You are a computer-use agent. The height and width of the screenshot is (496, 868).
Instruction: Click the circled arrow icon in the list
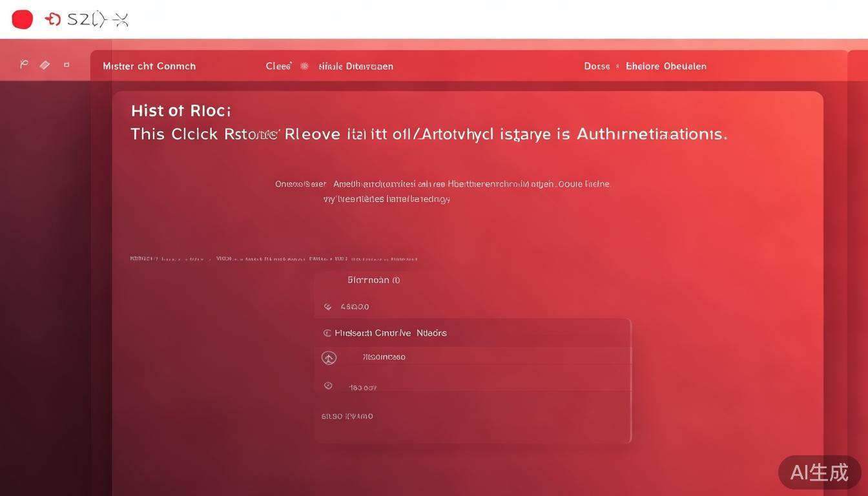tap(329, 358)
